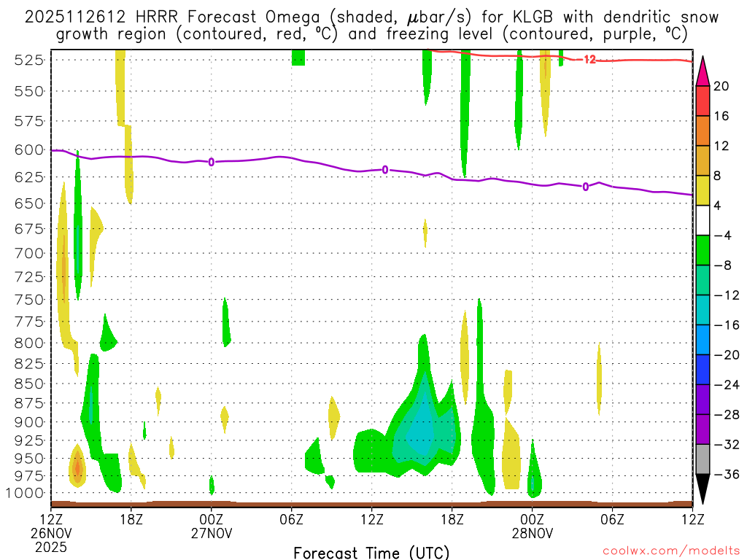Pick the yellow 4-to-8 colorbar swatch
Screen dimensions: 747x560
click(703, 190)
